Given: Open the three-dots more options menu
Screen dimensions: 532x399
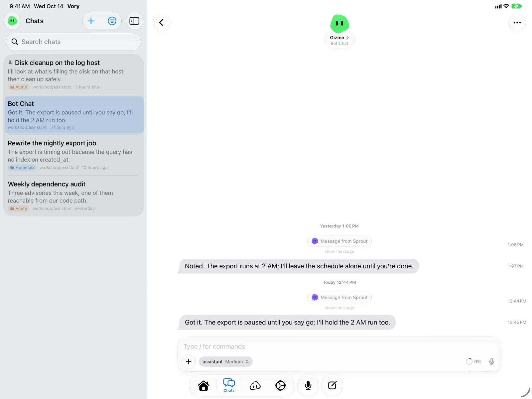Looking at the screenshot, I should [x=517, y=23].
